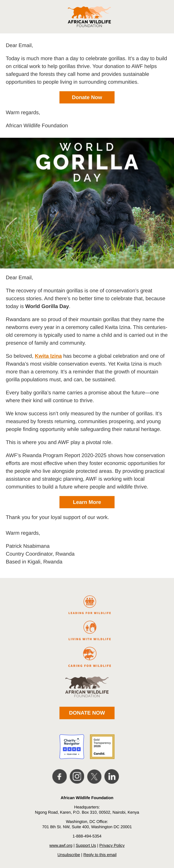Click the orange Donate Now button
The height and width of the screenshot is (868, 174).
click(x=87, y=97)
